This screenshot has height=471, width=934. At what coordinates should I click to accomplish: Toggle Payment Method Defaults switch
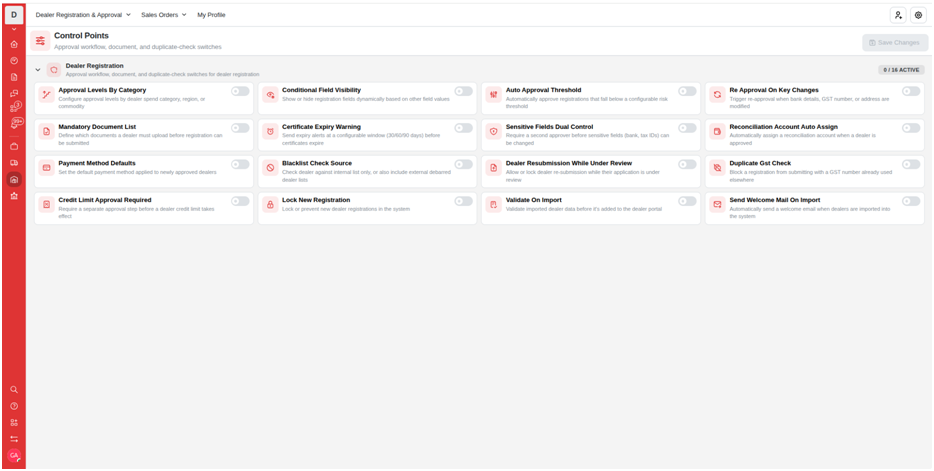pos(240,164)
